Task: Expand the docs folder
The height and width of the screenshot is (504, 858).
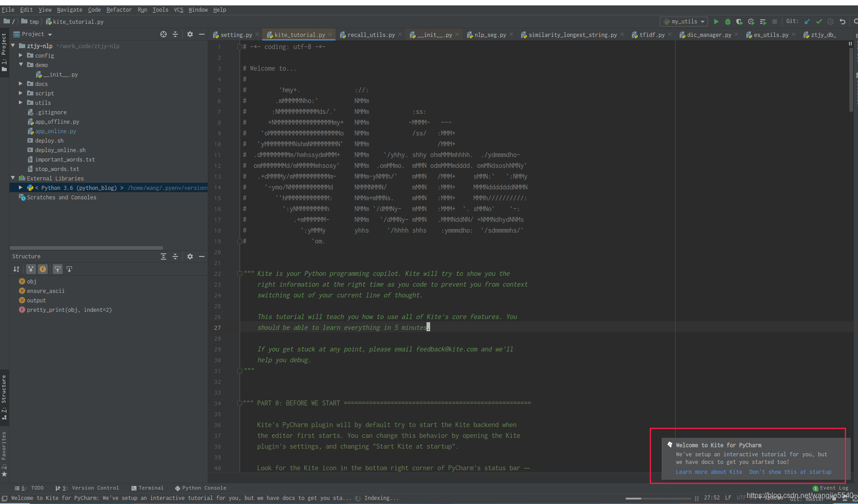Action: click(x=21, y=84)
